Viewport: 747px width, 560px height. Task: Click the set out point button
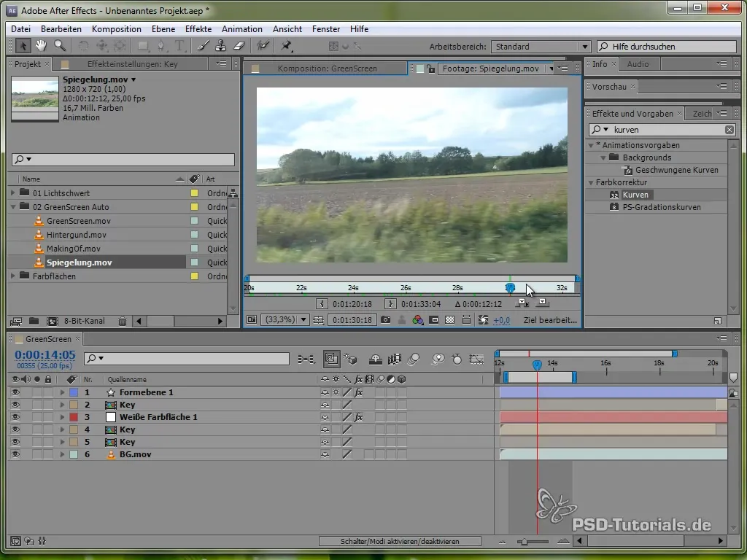(x=390, y=304)
